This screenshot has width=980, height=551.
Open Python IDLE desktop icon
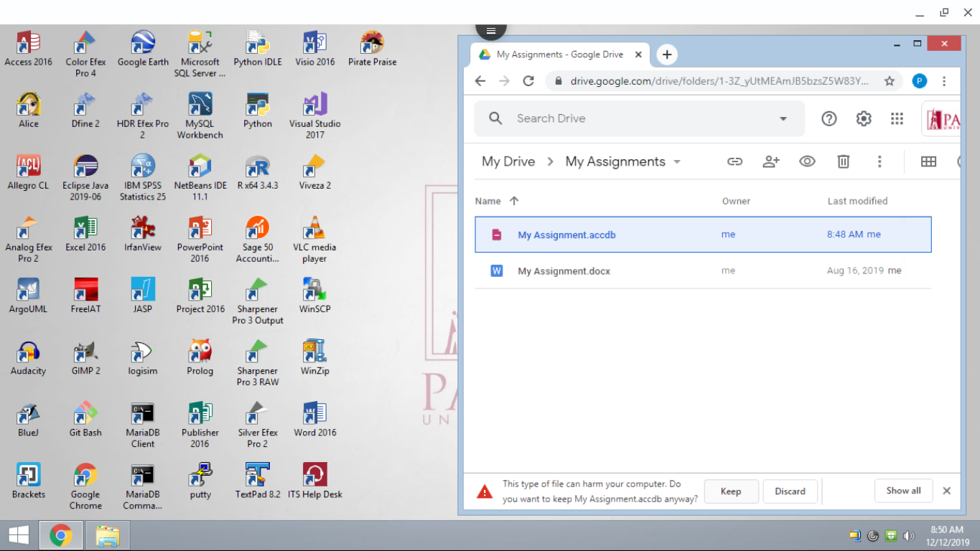click(258, 49)
